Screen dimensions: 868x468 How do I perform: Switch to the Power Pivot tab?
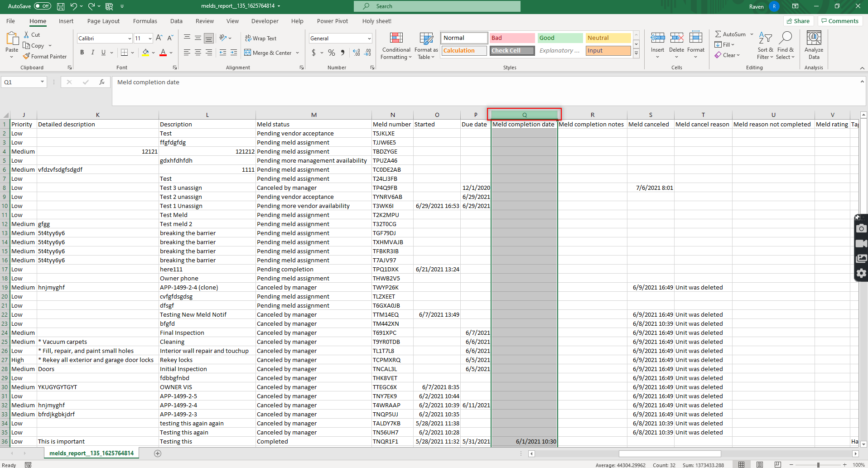click(x=332, y=21)
